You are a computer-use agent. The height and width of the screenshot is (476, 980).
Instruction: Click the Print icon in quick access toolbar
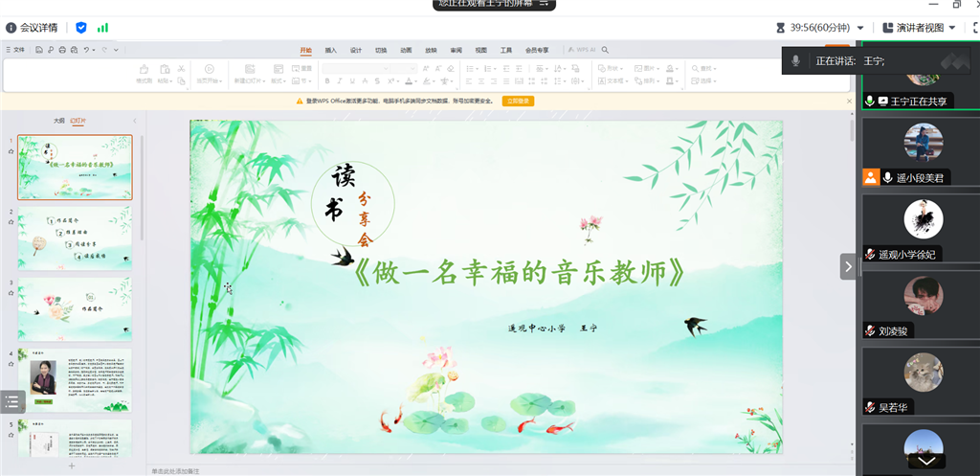(x=62, y=50)
